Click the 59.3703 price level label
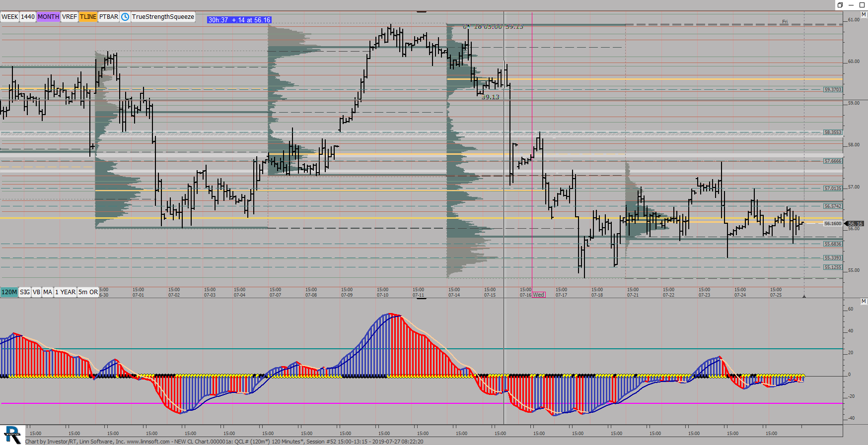868x445 pixels. [x=833, y=90]
